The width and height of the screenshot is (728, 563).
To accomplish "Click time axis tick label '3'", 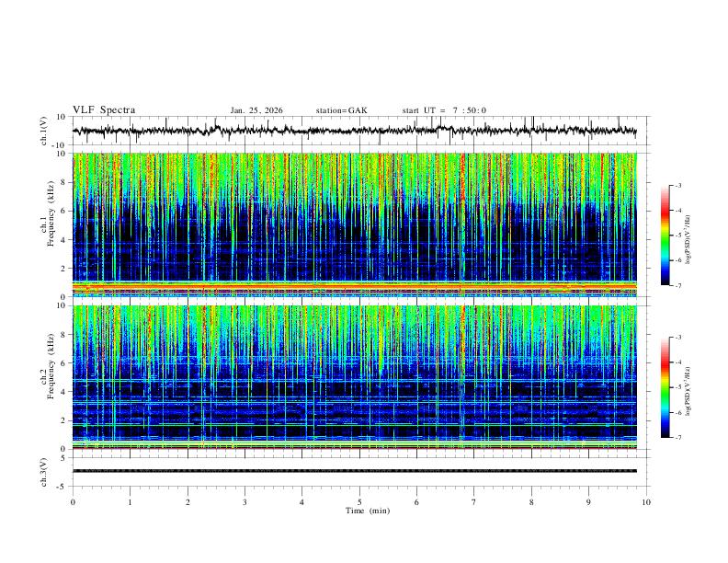I will (x=245, y=502).
